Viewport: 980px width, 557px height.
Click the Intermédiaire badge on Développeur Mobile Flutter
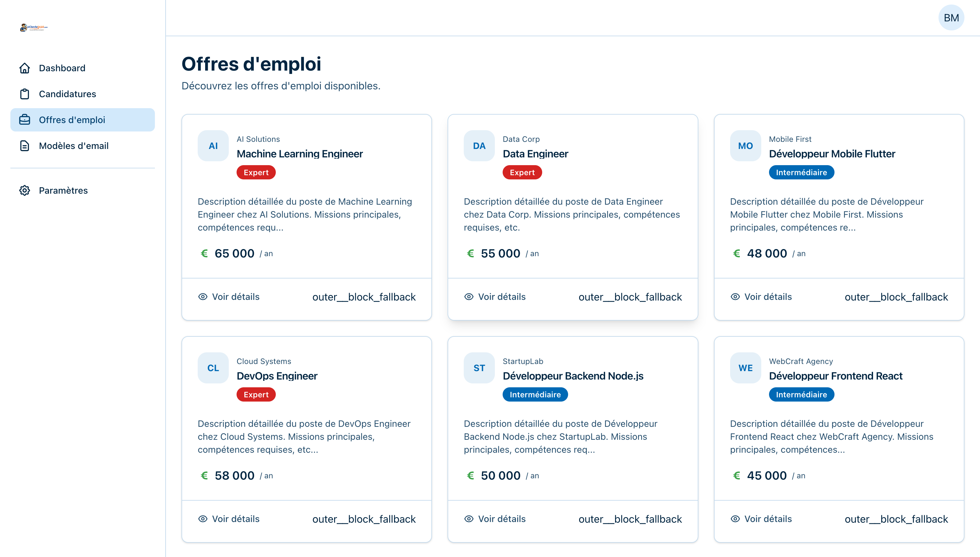tap(801, 172)
